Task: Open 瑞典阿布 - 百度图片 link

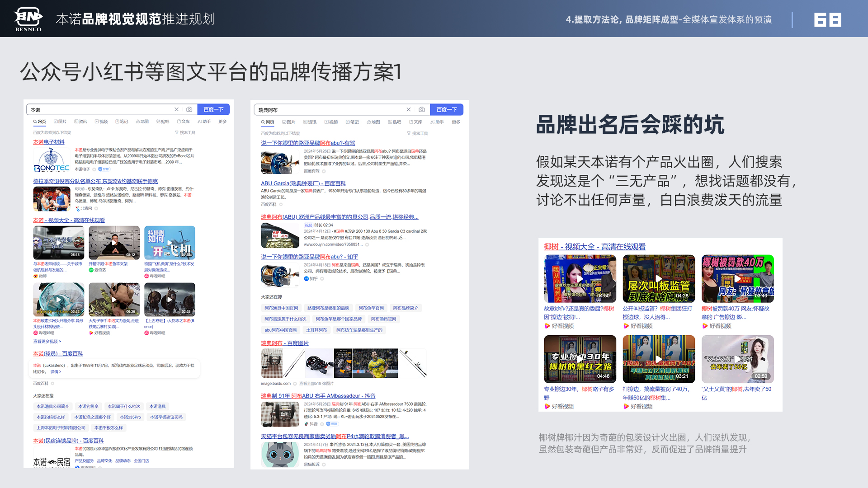Action: click(x=285, y=343)
